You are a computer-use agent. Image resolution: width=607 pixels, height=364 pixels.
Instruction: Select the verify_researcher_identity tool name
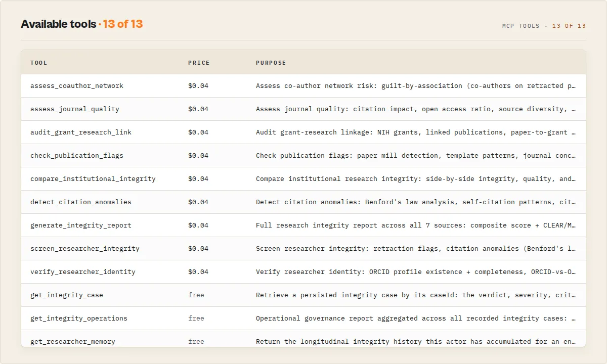(x=83, y=271)
